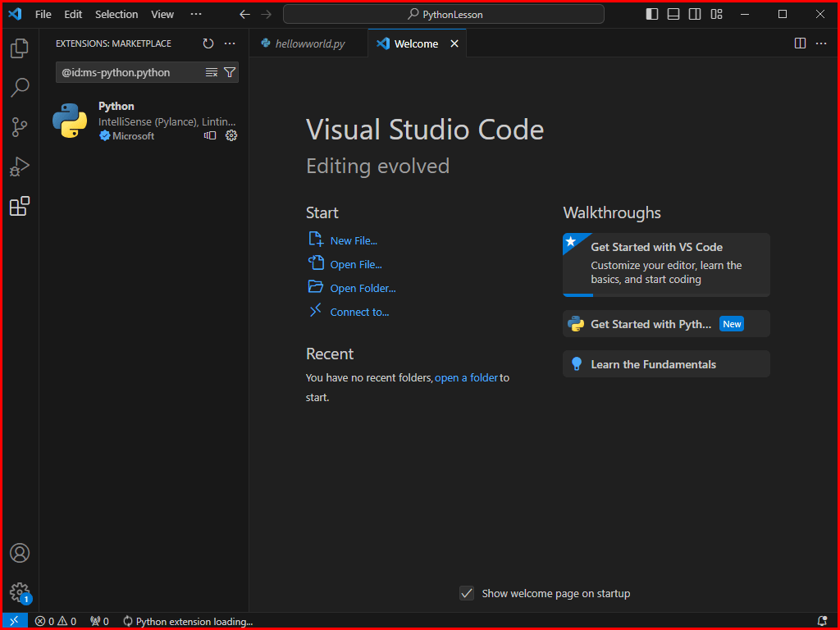840x630 pixels.
Task: Click the Walkthroughs heading text
Action: pyautogui.click(x=612, y=212)
